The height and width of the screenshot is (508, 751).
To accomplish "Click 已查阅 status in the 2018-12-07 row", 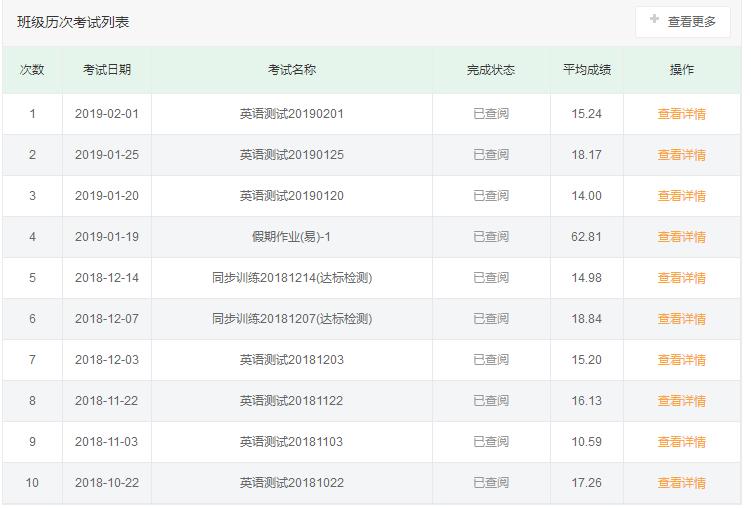I will pyautogui.click(x=491, y=319).
